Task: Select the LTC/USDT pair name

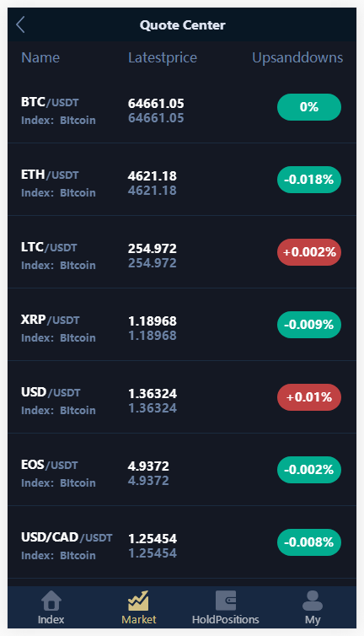Action: 49,247
